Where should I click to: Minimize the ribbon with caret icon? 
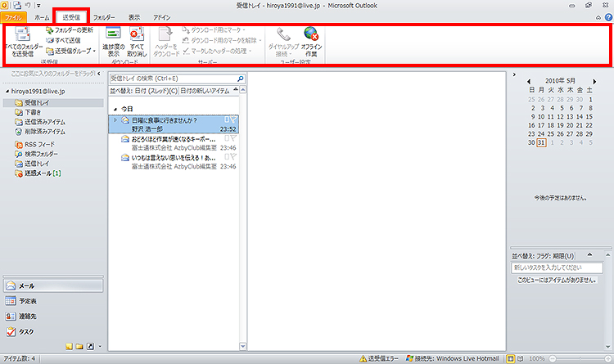(598, 18)
